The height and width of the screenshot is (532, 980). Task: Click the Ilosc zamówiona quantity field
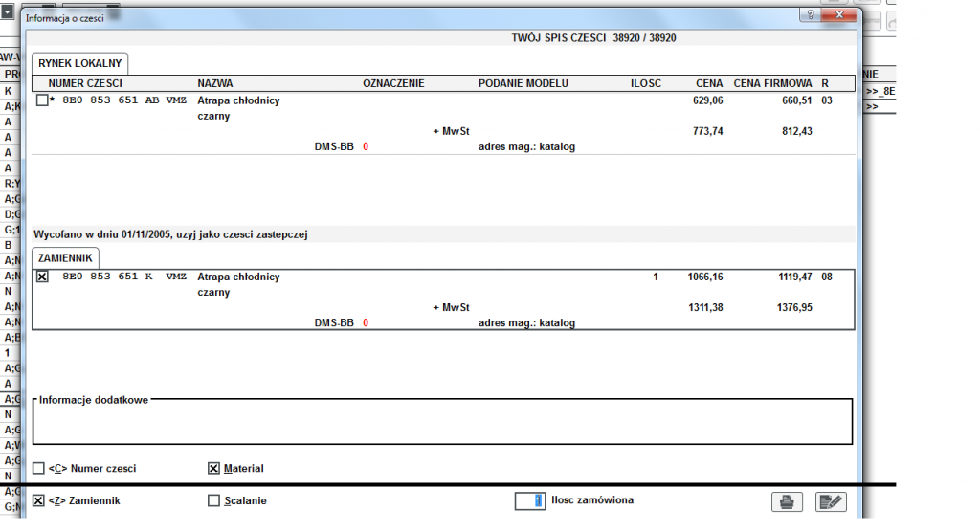[x=530, y=500]
